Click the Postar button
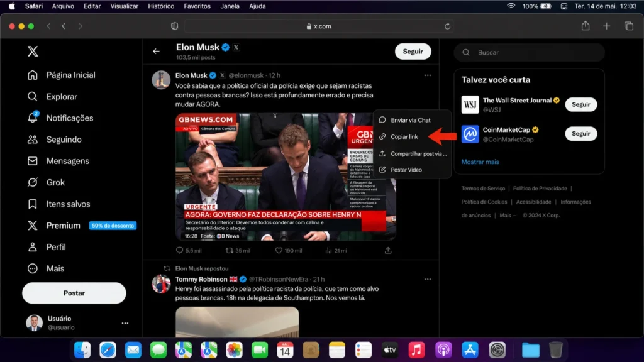 (x=74, y=293)
